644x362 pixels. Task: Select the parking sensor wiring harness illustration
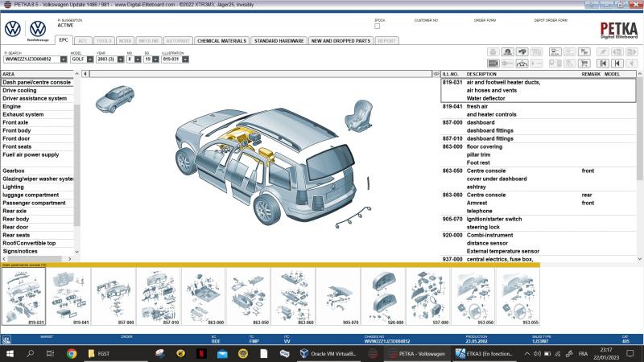pyautogui.click(x=353, y=217)
